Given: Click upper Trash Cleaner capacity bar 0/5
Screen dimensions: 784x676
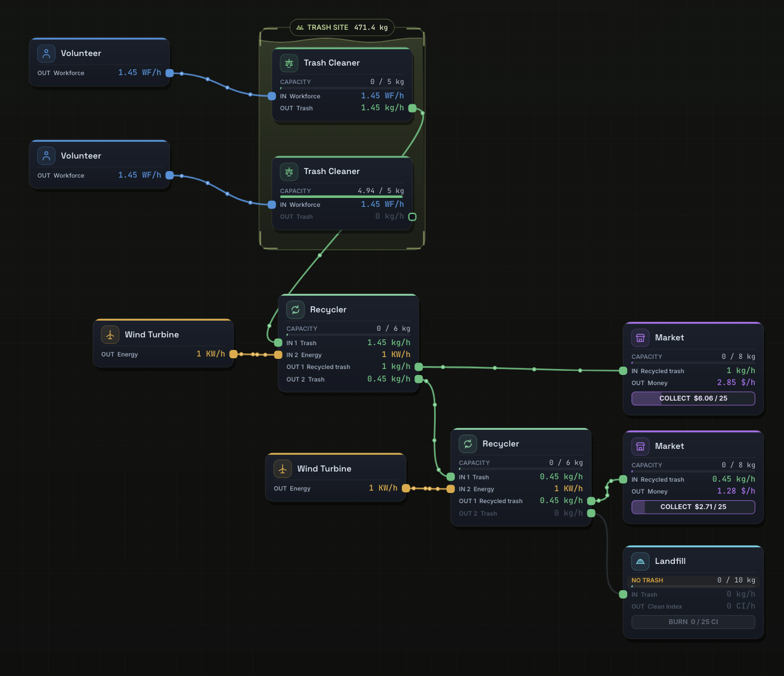Looking at the screenshot, I should click(342, 88).
